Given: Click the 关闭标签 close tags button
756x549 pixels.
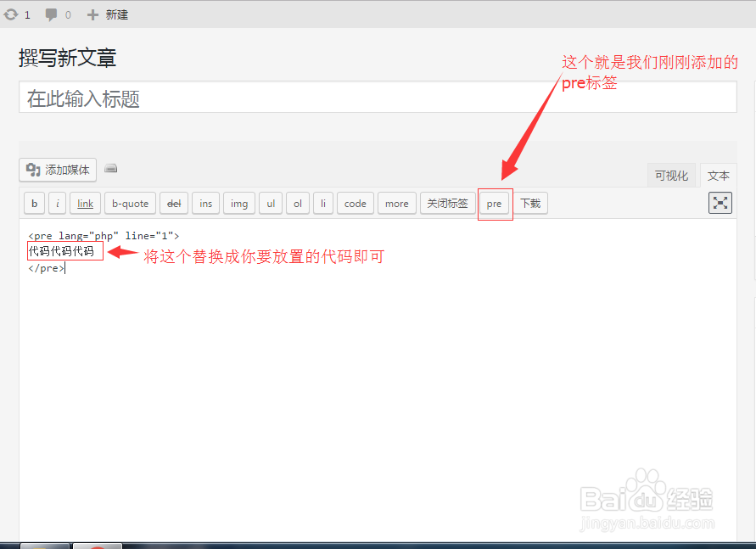Looking at the screenshot, I should point(447,204).
